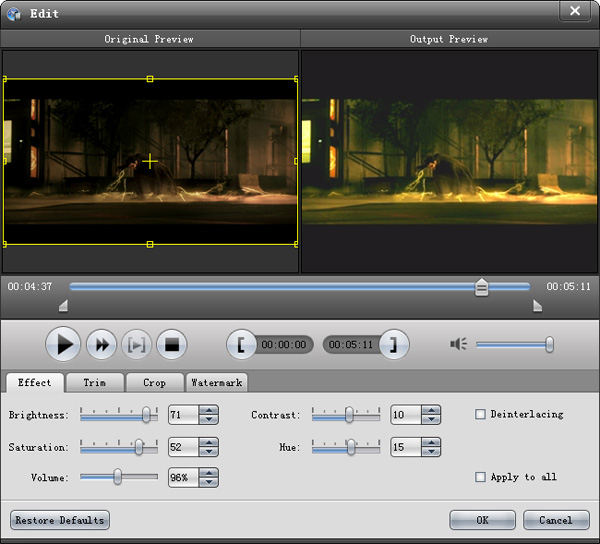Image resolution: width=600 pixels, height=544 pixels.
Task: Mute audio via speaker icon
Action: point(458,344)
